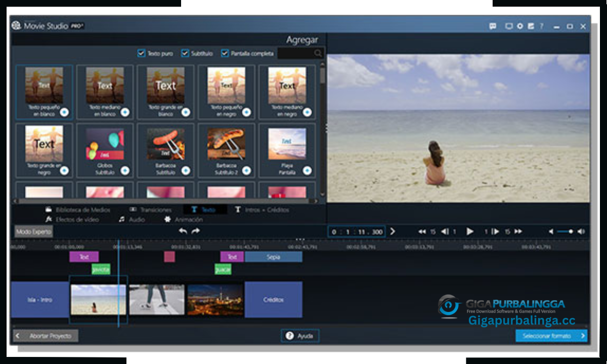This screenshot has height=364, width=607.
Task: Select the beach video clip on timeline
Action: click(x=98, y=300)
